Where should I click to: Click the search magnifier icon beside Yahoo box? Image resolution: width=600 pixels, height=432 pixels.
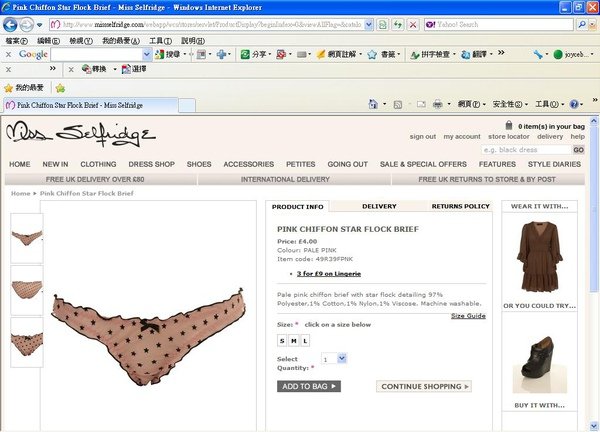(x=582, y=24)
